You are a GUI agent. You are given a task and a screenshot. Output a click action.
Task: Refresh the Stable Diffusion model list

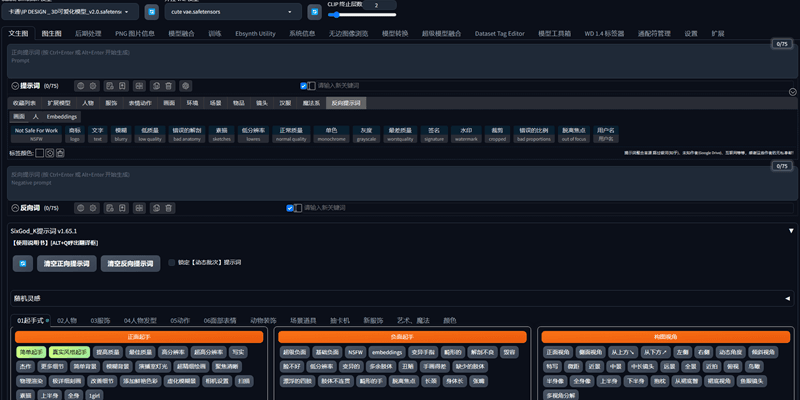pyautogui.click(x=152, y=12)
